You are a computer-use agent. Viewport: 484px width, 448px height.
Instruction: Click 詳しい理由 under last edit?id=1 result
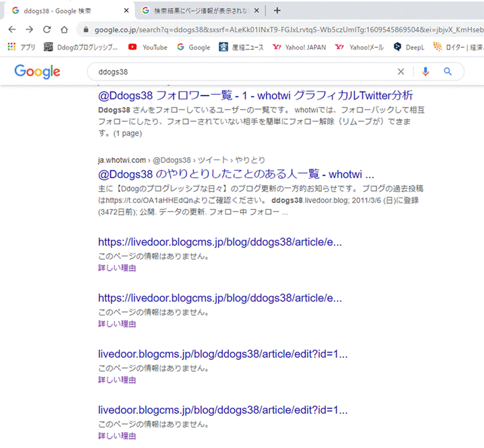tap(117, 436)
